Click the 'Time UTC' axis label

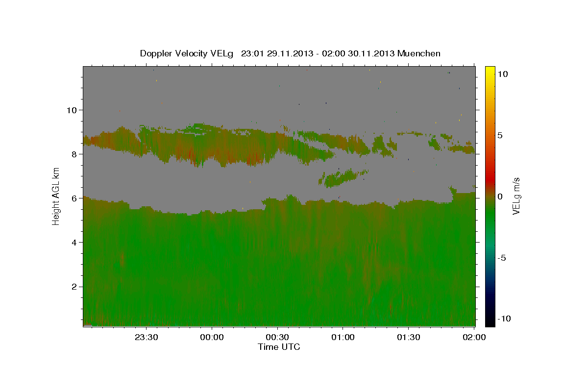click(279, 347)
